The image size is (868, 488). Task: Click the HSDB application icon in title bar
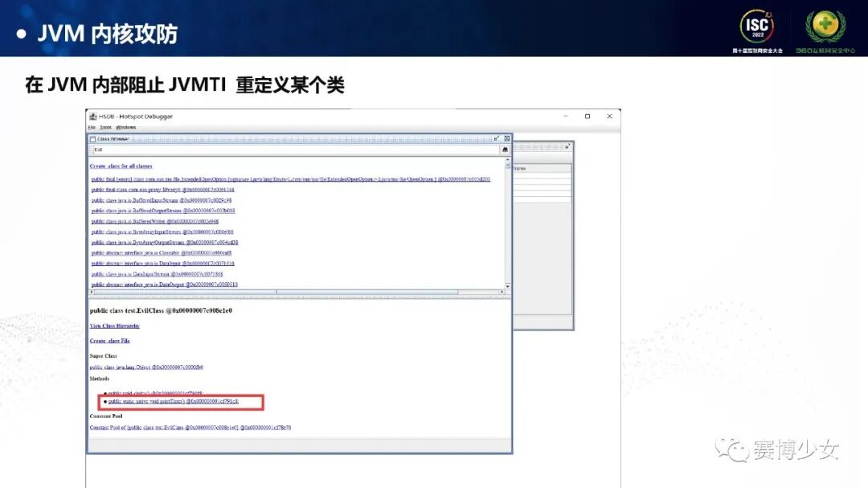tap(93, 117)
